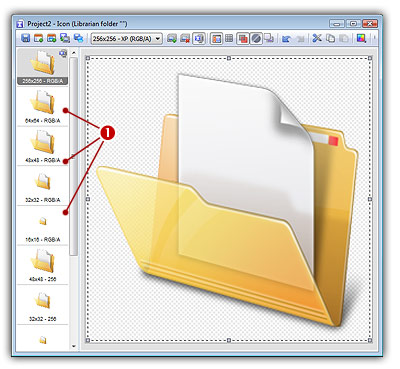Click the top center selection handle on canvas
The width and height of the screenshot is (400, 369).
click(x=229, y=58)
